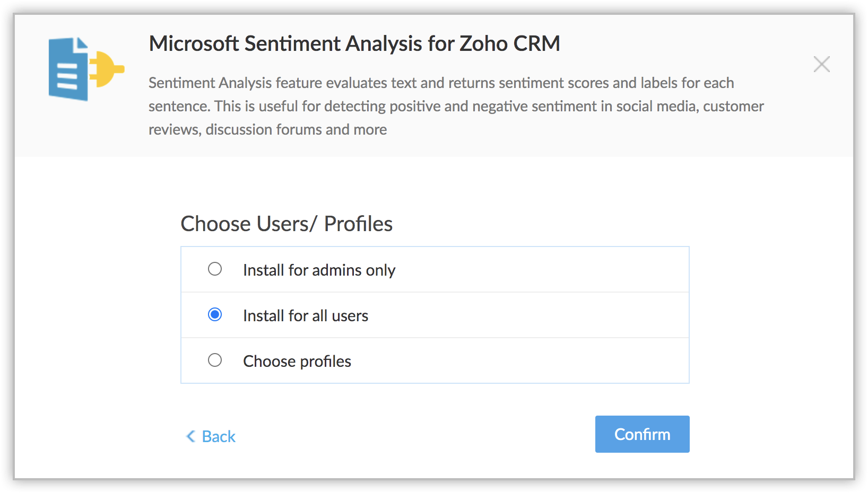Select the 'Choose profiles' radio button
The width and height of the screenshot is (868, 493).
[x=215, y=360]
